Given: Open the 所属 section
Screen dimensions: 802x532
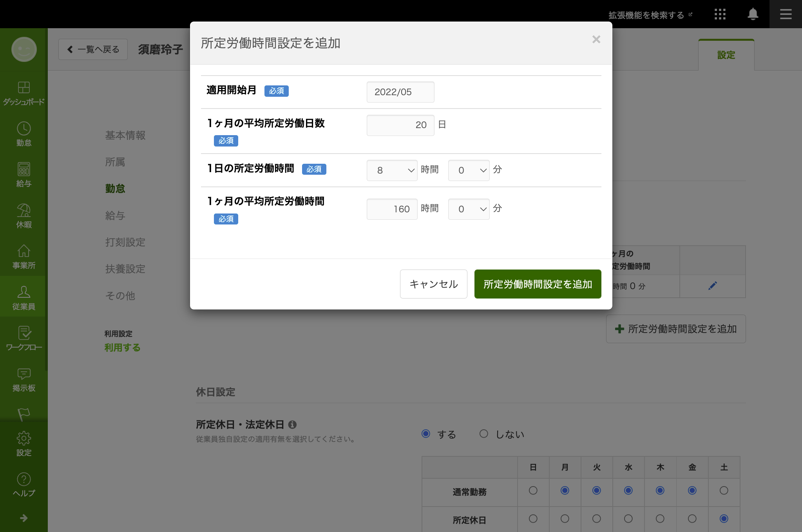Looking at the screenshot, I should [115, 162].
